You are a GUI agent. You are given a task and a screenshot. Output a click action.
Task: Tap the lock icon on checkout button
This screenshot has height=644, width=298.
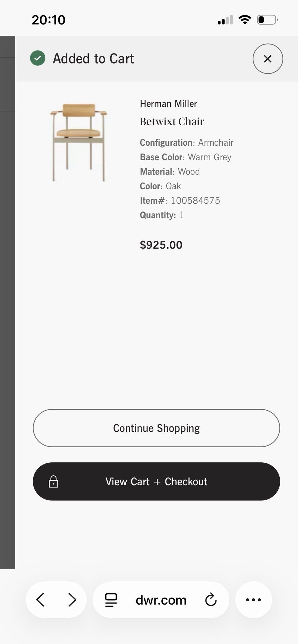pyautogui.click(x=53, y=482)
